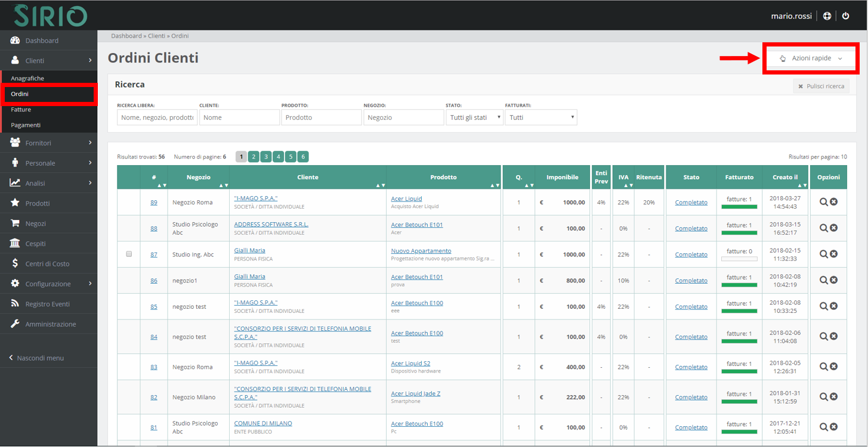Select the Fornitori suppliers icon in sidebar
Viewport: 868px width, 447px height.
14,142
